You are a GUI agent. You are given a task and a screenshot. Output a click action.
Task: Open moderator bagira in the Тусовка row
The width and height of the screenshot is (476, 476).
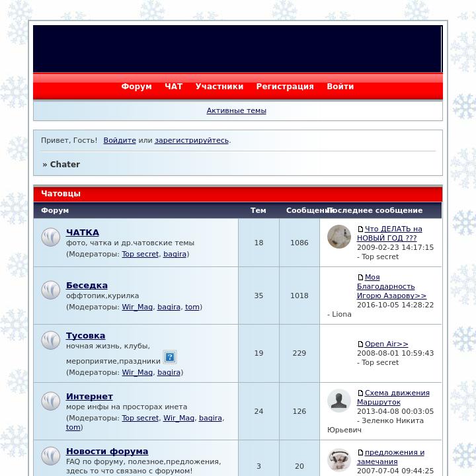169,372
